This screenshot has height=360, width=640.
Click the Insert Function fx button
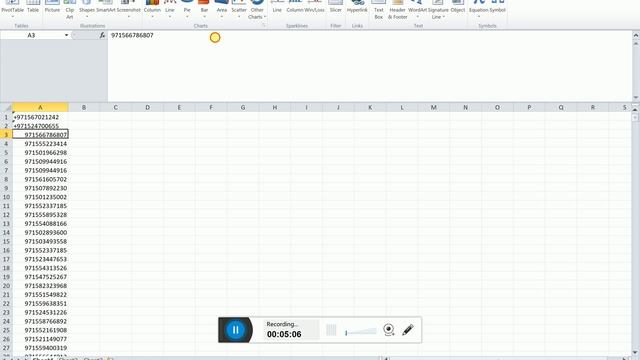pyautogui.click(x=102, y=36)
